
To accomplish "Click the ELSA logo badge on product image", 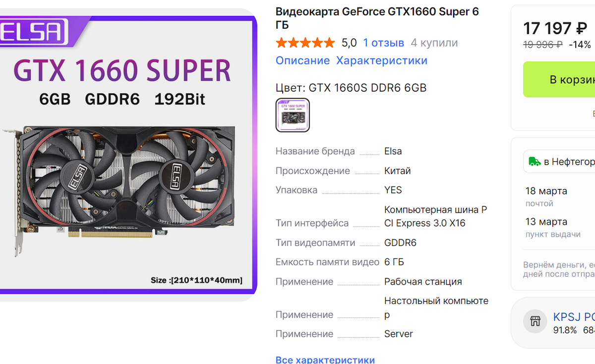I will pyautogui.click(x=33, y=31).
